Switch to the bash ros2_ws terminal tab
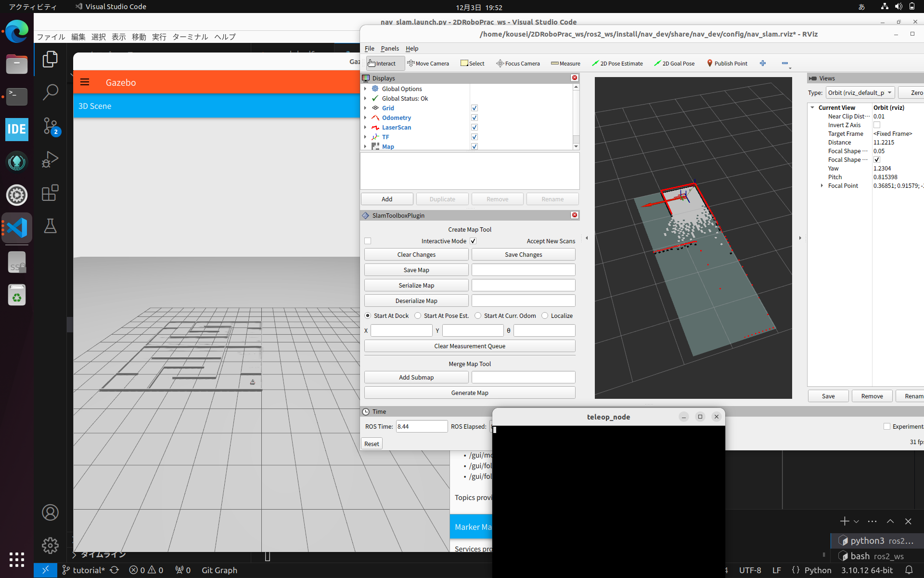The image size is (924, 578). pos(871,556)
